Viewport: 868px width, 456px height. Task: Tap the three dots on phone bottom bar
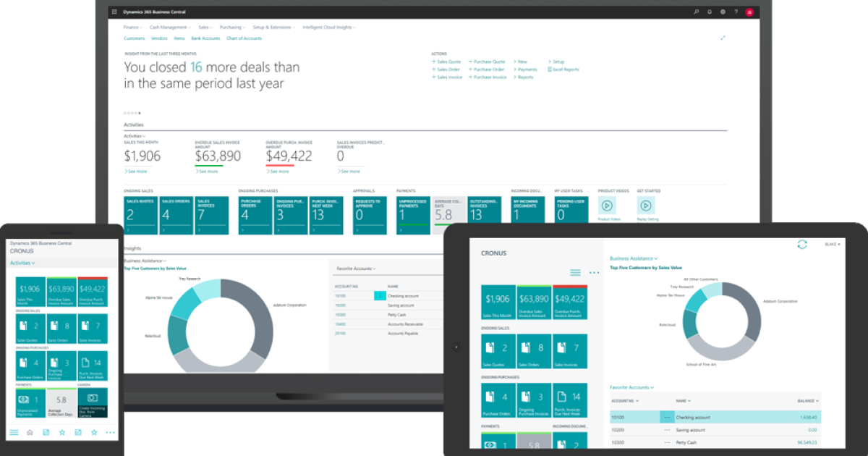(x=110, y=432)
